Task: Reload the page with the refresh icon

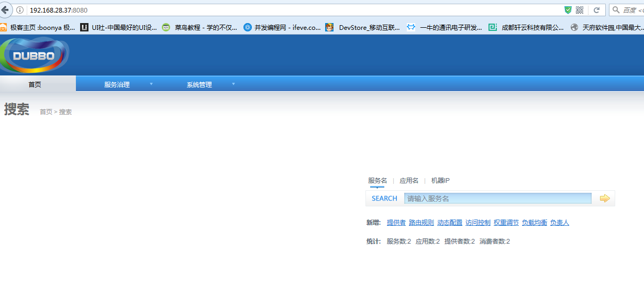Action: pyautogui.click(x=596, y=10)
